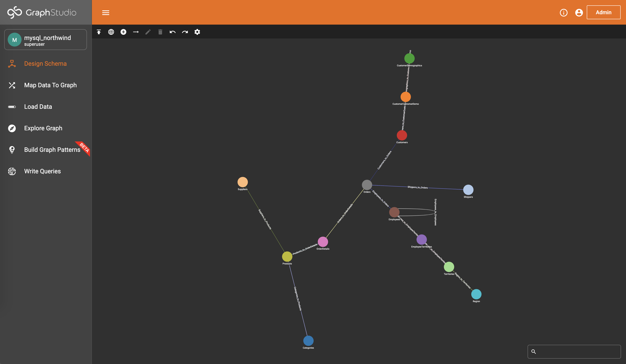Image resolution: width=626 pixels, height=364 pixels.
Task: Open Build Graph Patterns beta feature
Action: (x=52, y=150)
